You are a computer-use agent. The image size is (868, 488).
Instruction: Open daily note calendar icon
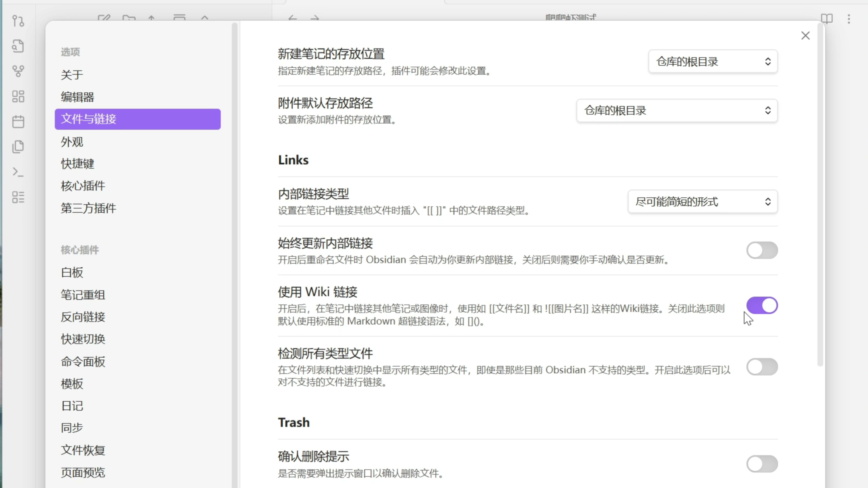(18, 122)
